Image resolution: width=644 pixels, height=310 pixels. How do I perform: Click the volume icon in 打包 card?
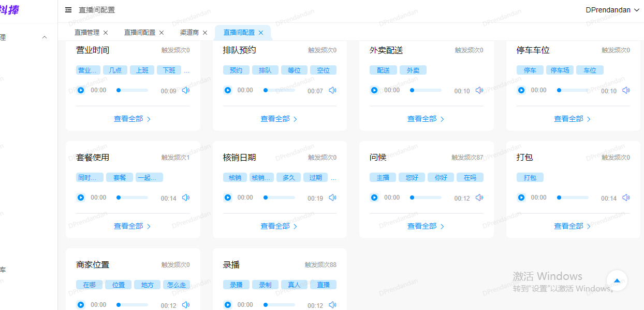626,198
